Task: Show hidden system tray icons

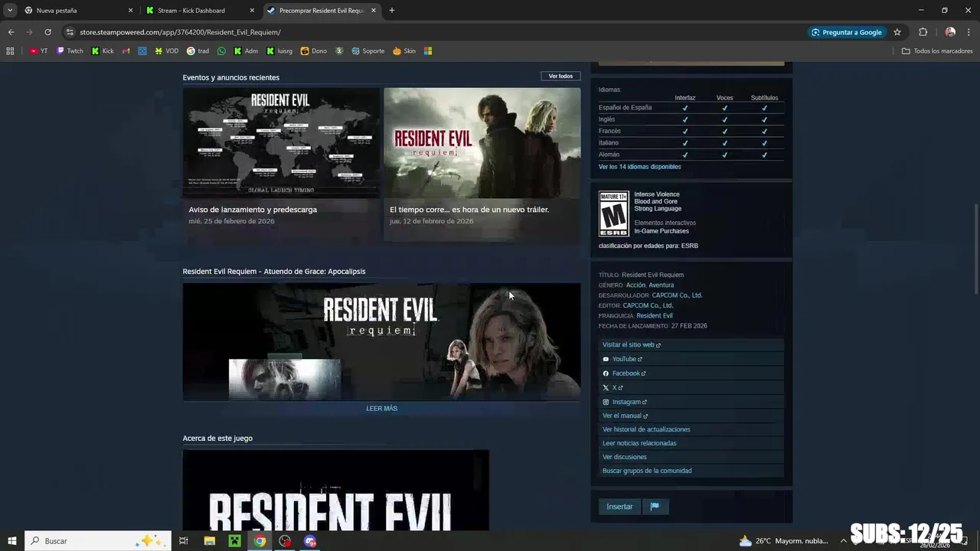Action: point(843,541)
